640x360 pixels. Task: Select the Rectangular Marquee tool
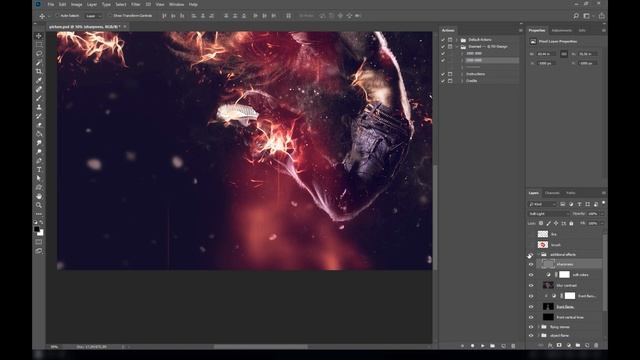pyautogui.click(x=39, y=44)
